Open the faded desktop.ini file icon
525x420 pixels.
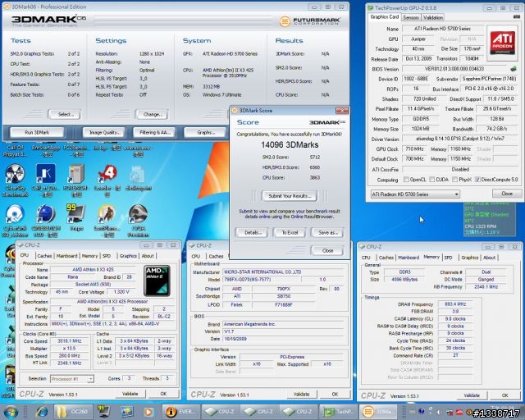[x=138, y=175]
